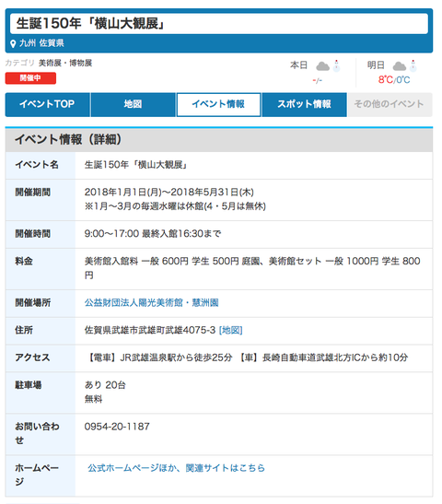
Task: Click today's cloud weather icon under 本日
Action: tap(323, 66)
